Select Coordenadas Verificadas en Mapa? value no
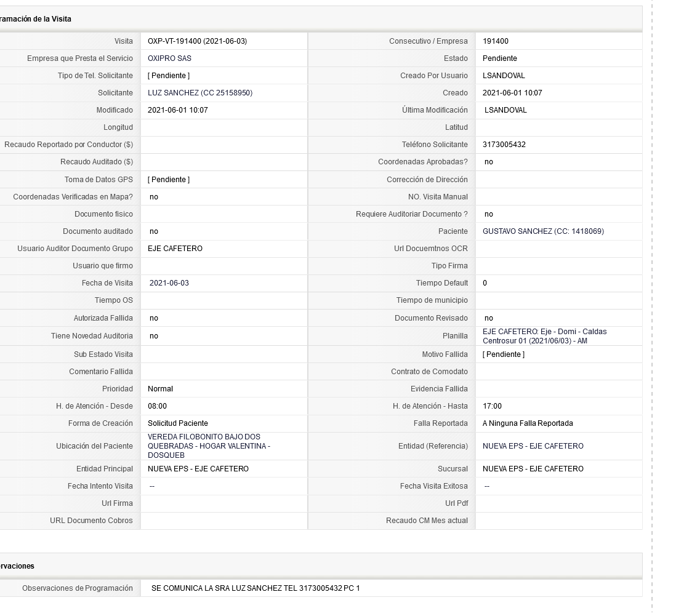Image resolution: width=692 pixels, height=616 pixels. pyautogui.click(x=153, y=197)
